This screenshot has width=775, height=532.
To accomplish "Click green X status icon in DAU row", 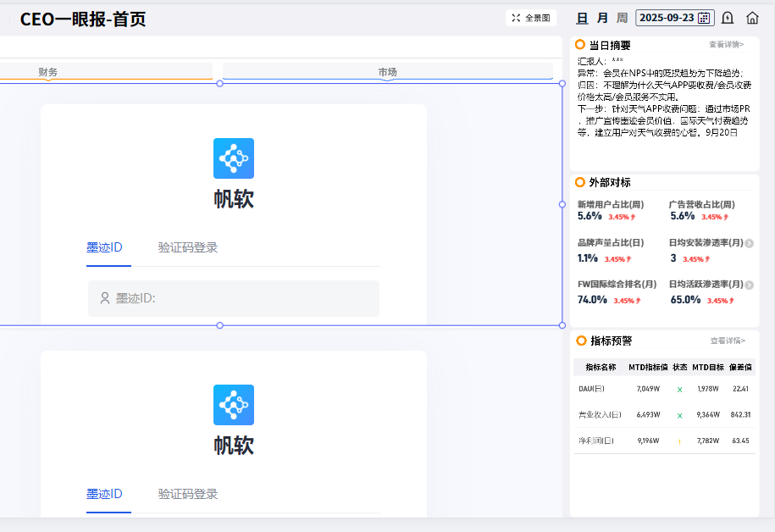I will (x=679, y=390).
